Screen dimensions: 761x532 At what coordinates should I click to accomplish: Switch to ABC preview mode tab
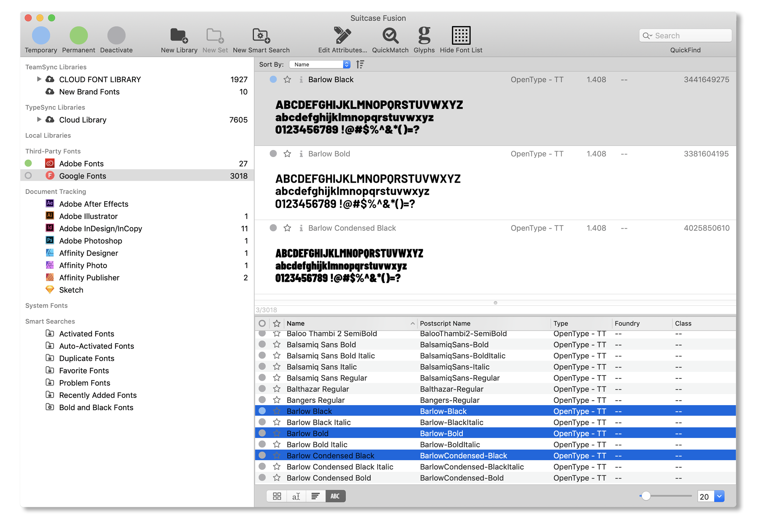click(x=335, y=496)
